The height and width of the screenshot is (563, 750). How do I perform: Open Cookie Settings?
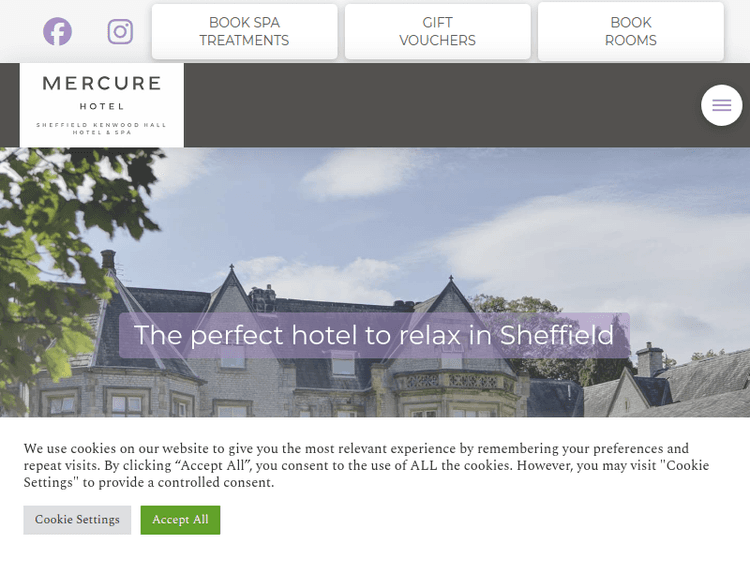77,519
